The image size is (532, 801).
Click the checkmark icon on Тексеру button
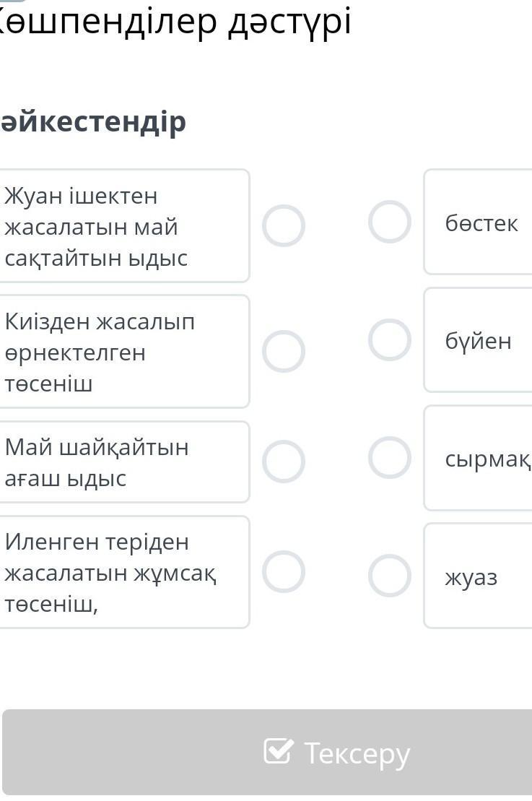(x=279, y=752)
